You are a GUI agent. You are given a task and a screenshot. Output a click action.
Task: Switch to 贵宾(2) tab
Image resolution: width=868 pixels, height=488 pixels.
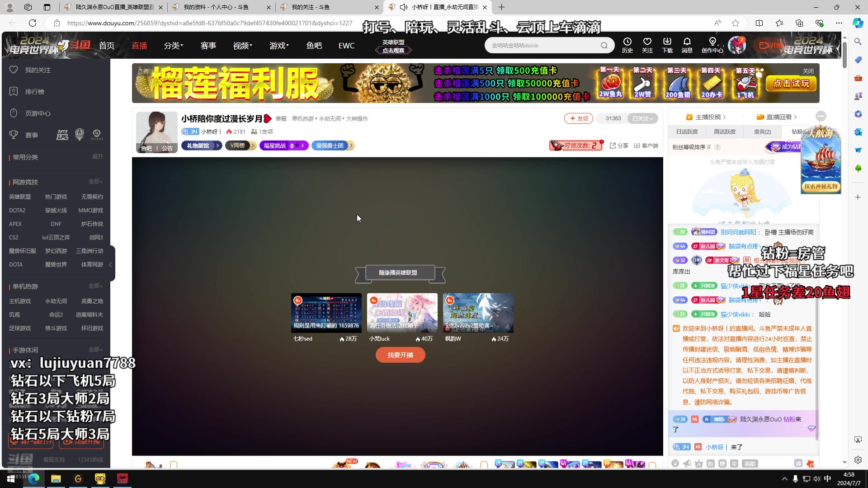[762, 132]
